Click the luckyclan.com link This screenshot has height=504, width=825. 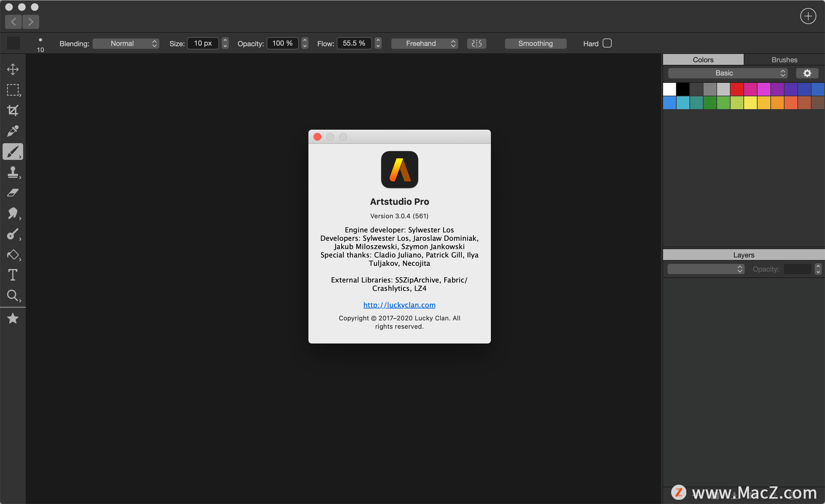point(400,304)
